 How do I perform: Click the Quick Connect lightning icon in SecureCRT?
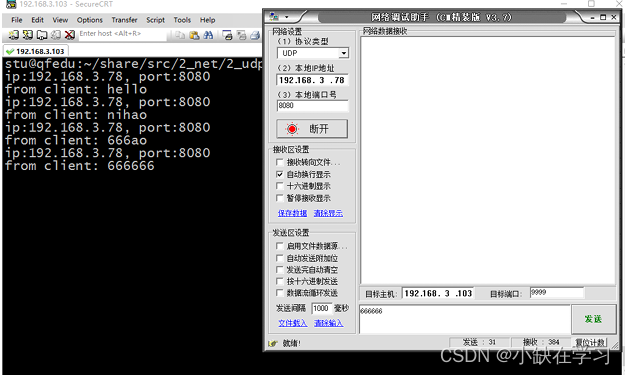(x=28, y=35)
